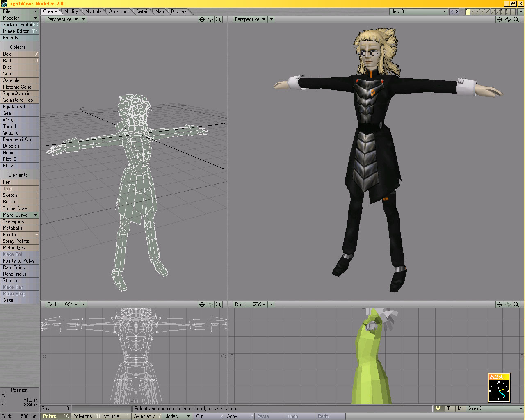Activate the last (tenth) layer slot
Screen dimensions: 525x420
[513, 11]
